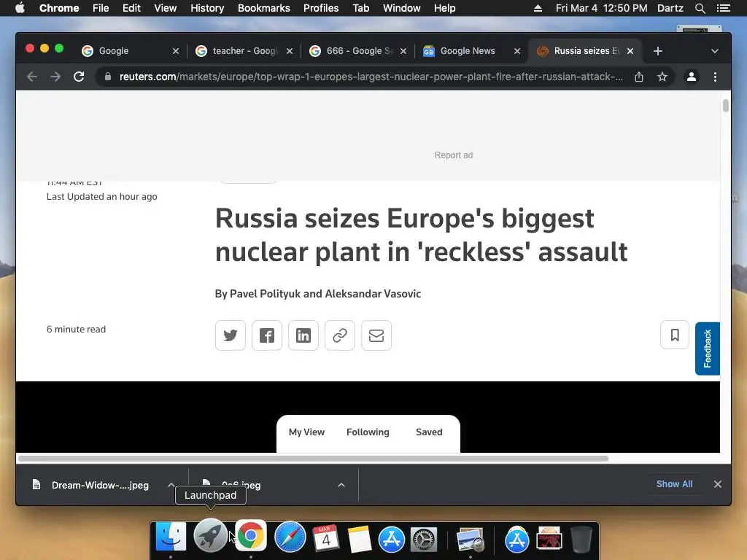The width and height of the screenshot is (747, 560).
Task: Star this page as bookmark
Action: (662, 77)
